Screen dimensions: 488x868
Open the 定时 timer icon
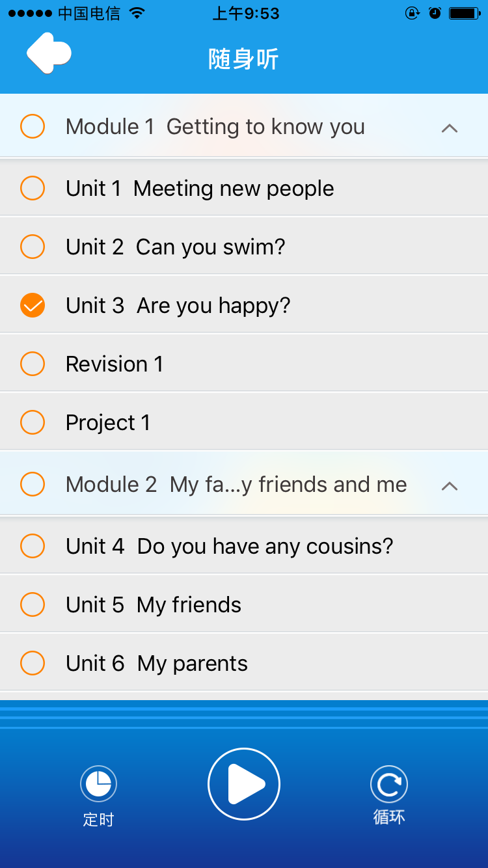coord(98,783)
